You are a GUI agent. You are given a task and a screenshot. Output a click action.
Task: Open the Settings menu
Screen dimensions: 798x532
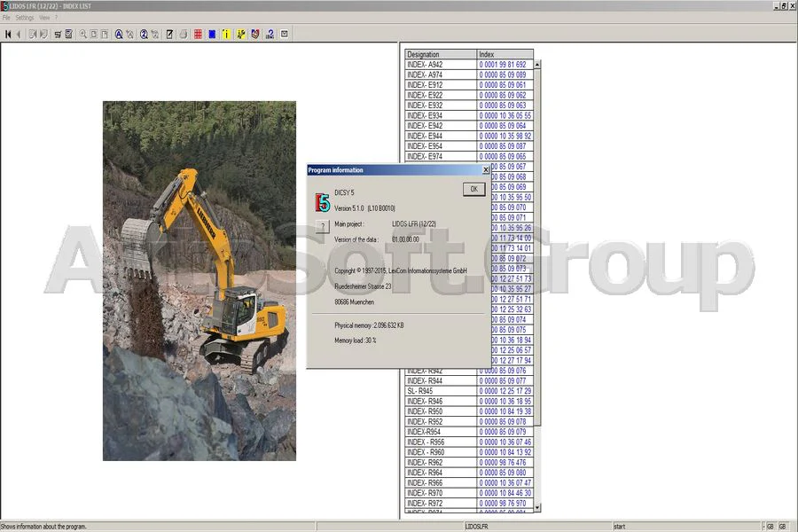(24, 18)
